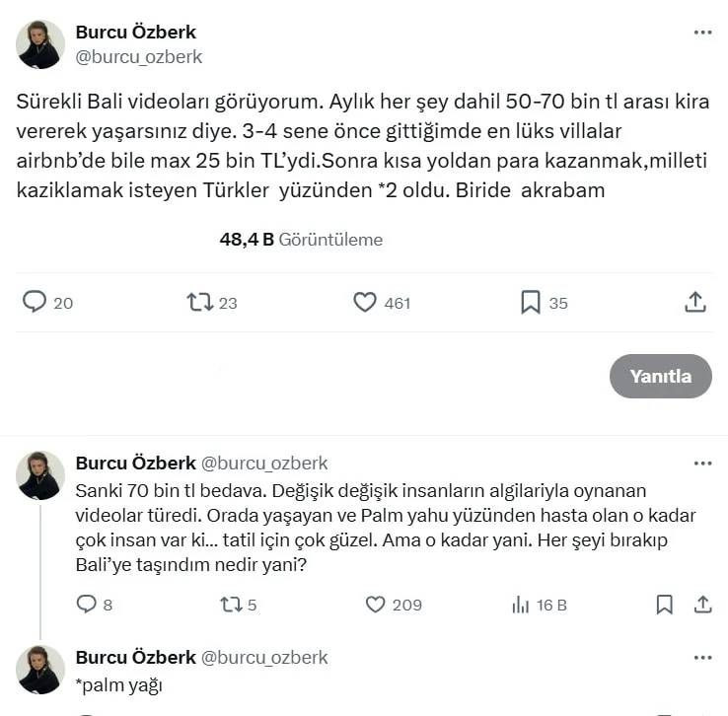This screenshot has width=728, height=716.
Task: Click the Yanıtla reply button
Action: 661,377
